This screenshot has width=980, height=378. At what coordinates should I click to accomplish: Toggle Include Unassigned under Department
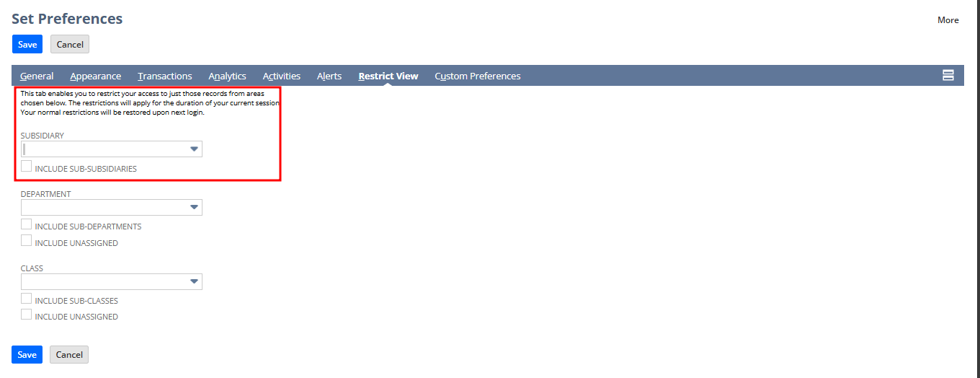coord(27,241)
